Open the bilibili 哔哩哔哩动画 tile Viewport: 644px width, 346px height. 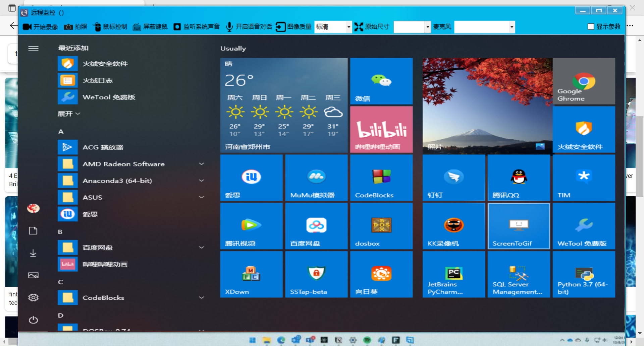coord(381,130)
